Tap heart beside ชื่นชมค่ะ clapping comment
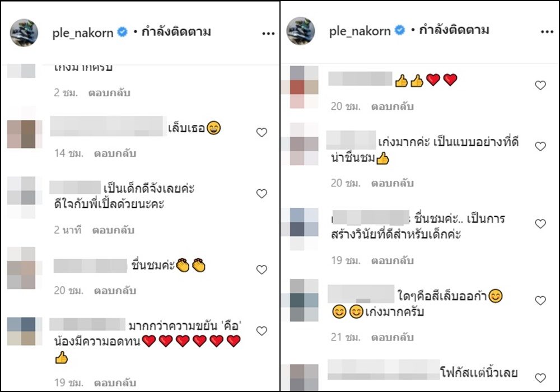The image size is (560, 392). click(262, 269)
